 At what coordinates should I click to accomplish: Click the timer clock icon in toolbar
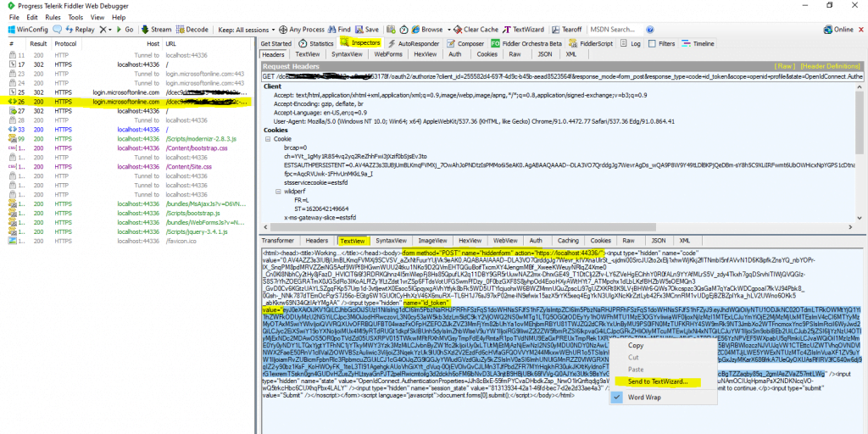(x=403, y=30)
